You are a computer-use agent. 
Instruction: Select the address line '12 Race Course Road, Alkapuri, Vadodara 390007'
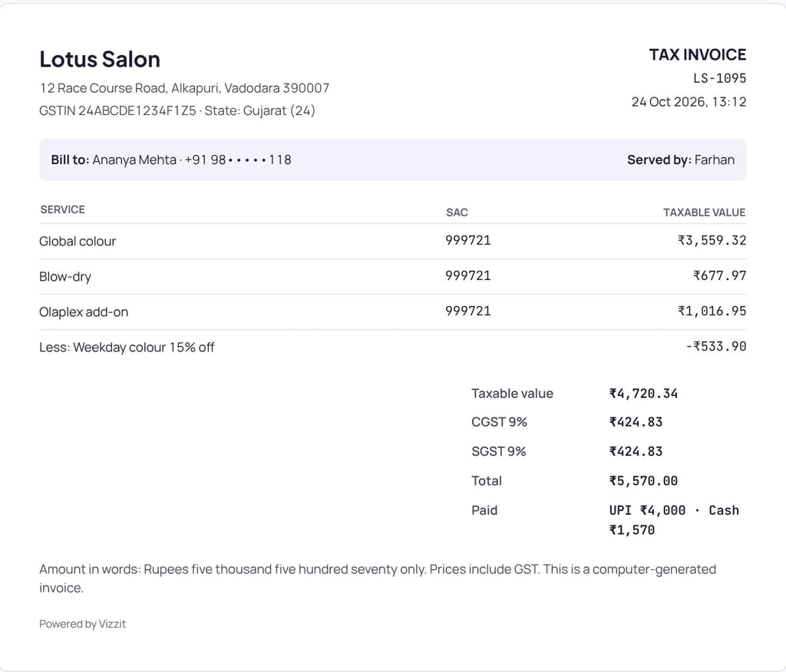184,88
